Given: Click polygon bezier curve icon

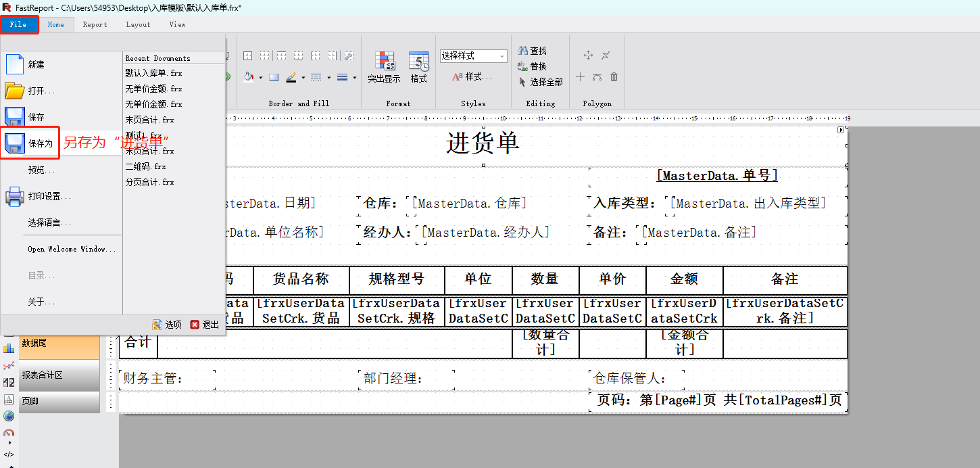Looking at the screenshot, I should click(x=597, y=77).
